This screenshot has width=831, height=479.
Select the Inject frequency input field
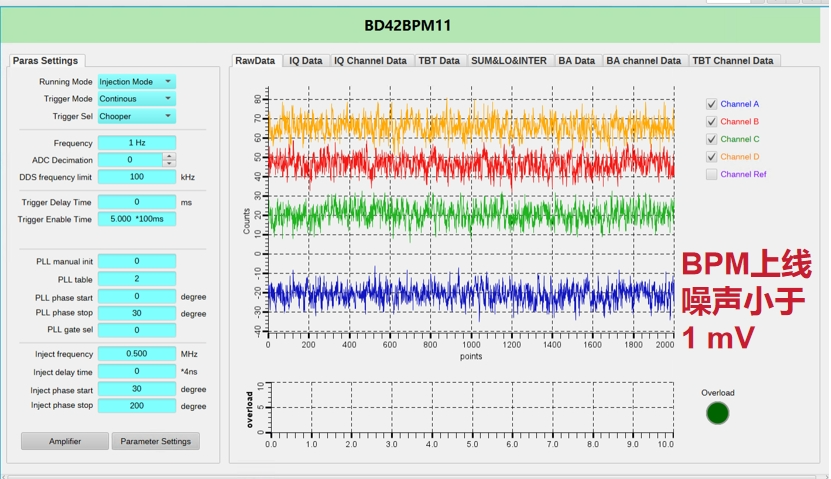137,354
